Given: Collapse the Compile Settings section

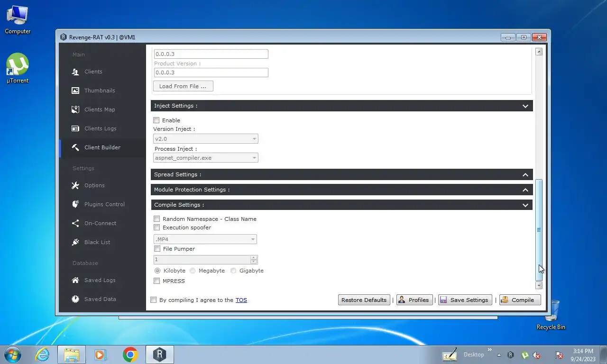Looking at the screenshot, I should click(x=525, y=205).
